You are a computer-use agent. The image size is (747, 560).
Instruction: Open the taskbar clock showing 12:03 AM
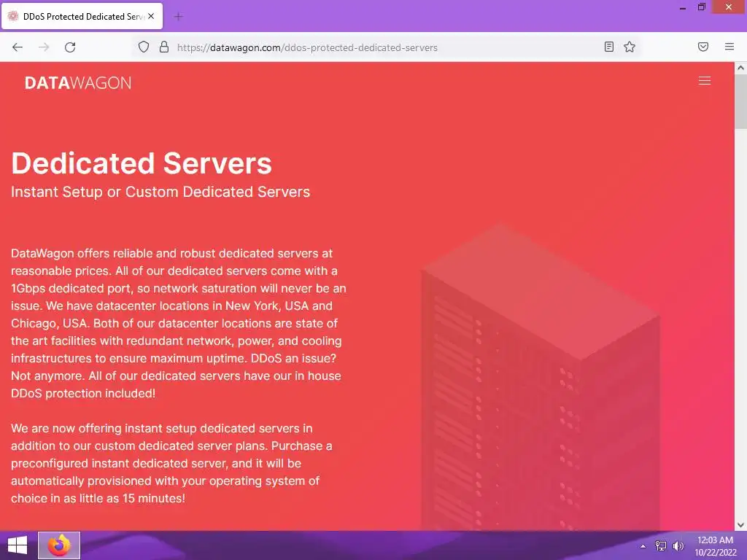click(715, 546)
